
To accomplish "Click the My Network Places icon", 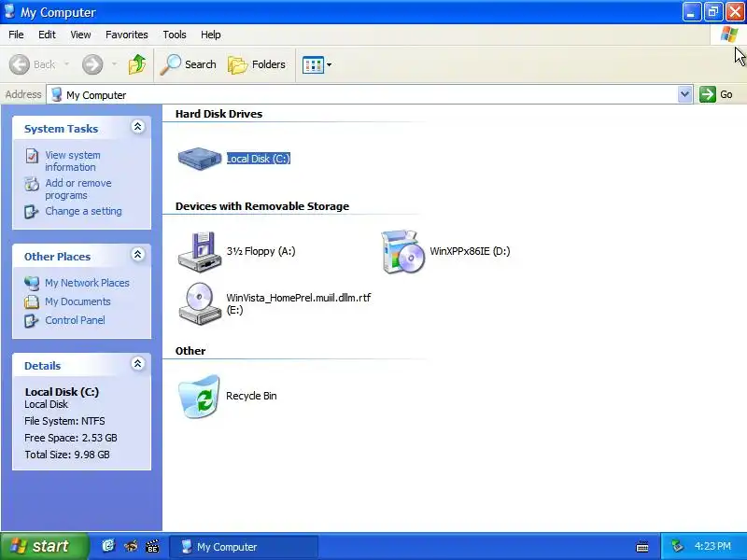I will pos(32,284).
